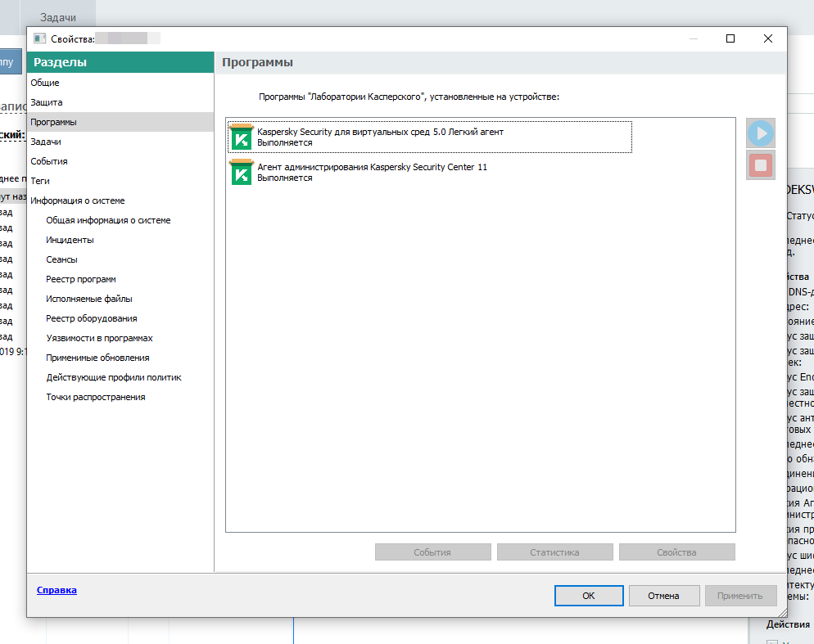This screenshot has height=644, width=814.
Task: Open Точки распространения subsection
Action: pos(96,398)
